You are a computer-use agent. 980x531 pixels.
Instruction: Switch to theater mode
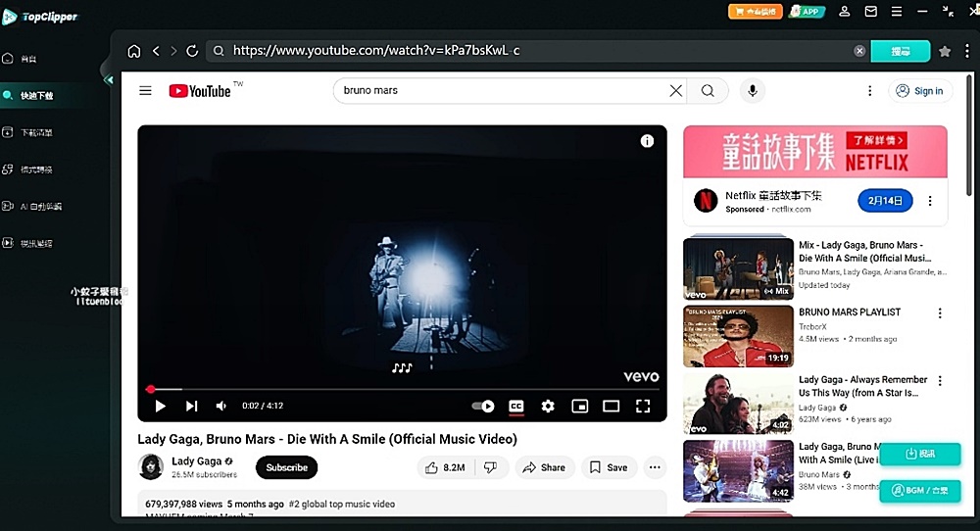tap(612, 406)
